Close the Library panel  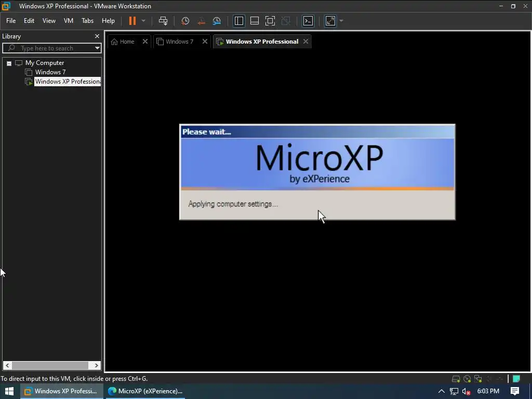point(97,36)
